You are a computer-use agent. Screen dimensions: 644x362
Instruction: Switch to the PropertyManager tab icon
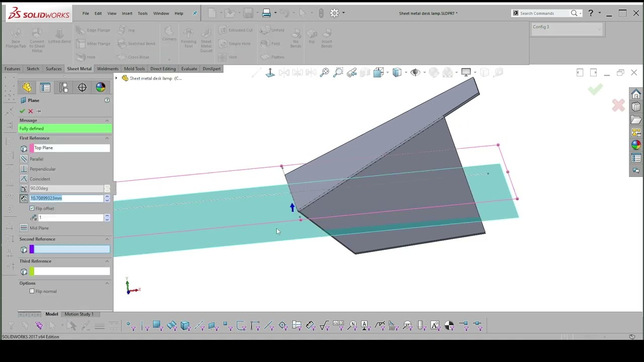[45, 87]
